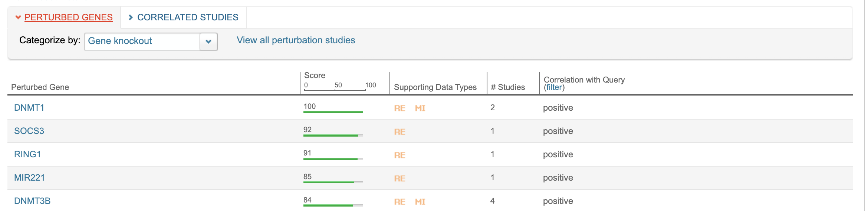This screenshot has height=211, width=868.
Task: Open the MIR221 gene link
Action: (29, 178)
